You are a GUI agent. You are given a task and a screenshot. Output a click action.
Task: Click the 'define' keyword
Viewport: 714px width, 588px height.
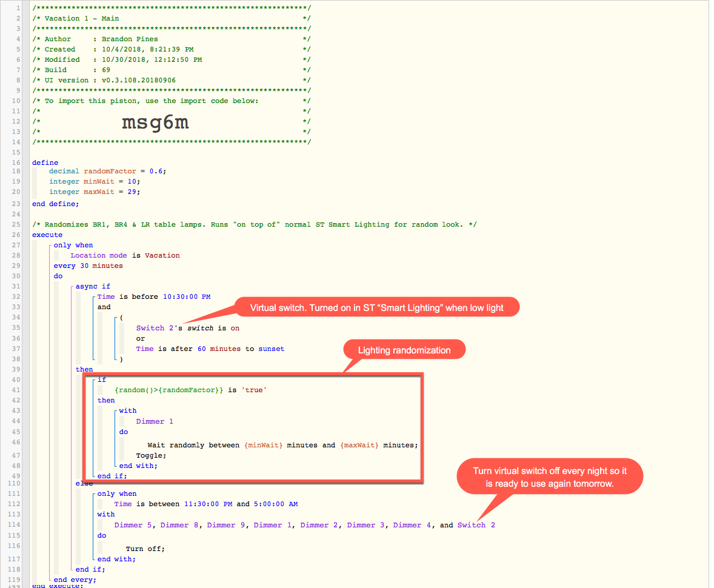point(45,162)
